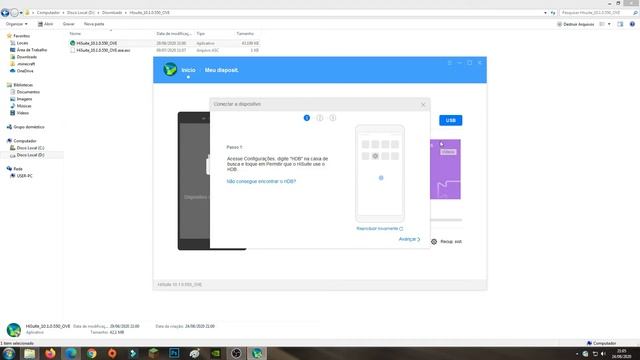Viewport: 640px width, 360px height.
Task: Open Documentos library
Action: coord(28,92)
